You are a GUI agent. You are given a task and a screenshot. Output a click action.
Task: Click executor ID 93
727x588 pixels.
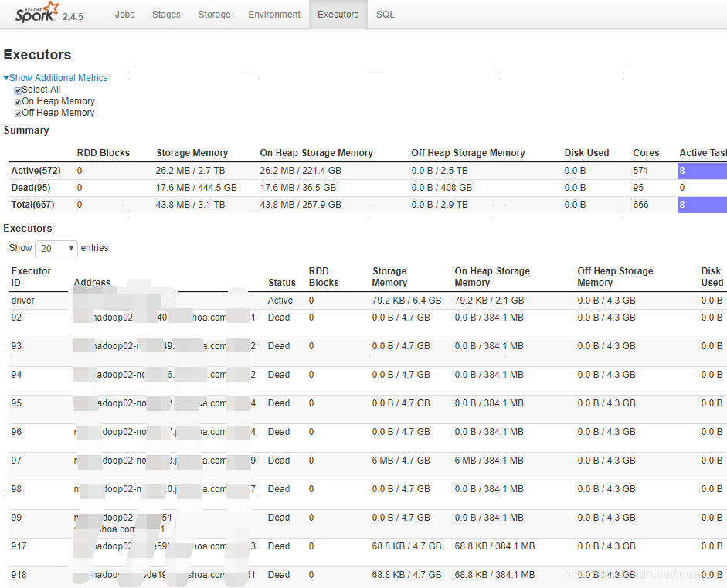point(16,346)
